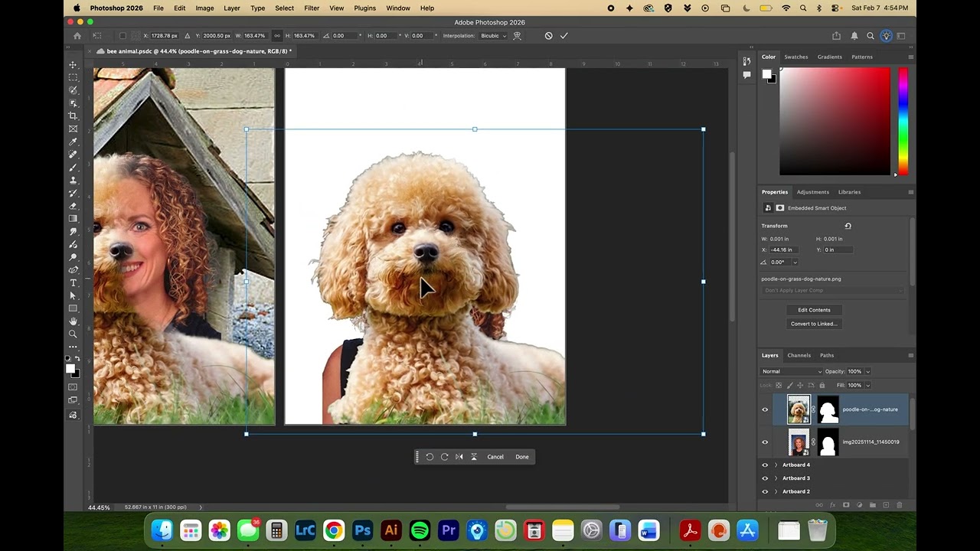Select the Pen tool
Image resolution: width=980 pixels, height=551 pixels.
pos(73,269)
